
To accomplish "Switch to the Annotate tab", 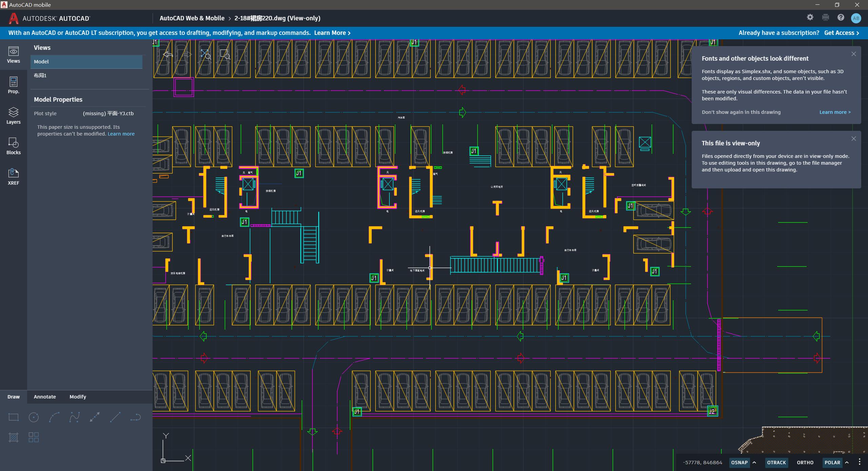I will (45, 397).
